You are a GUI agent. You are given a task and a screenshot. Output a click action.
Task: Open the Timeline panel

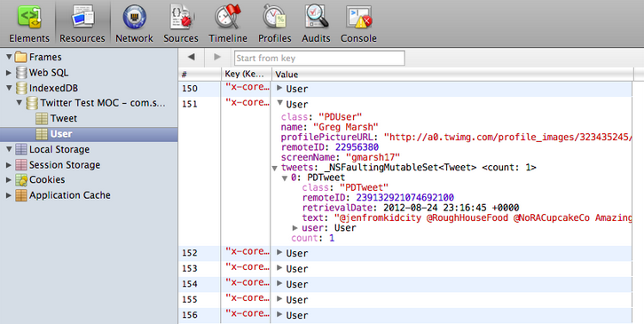coord(228,23)
